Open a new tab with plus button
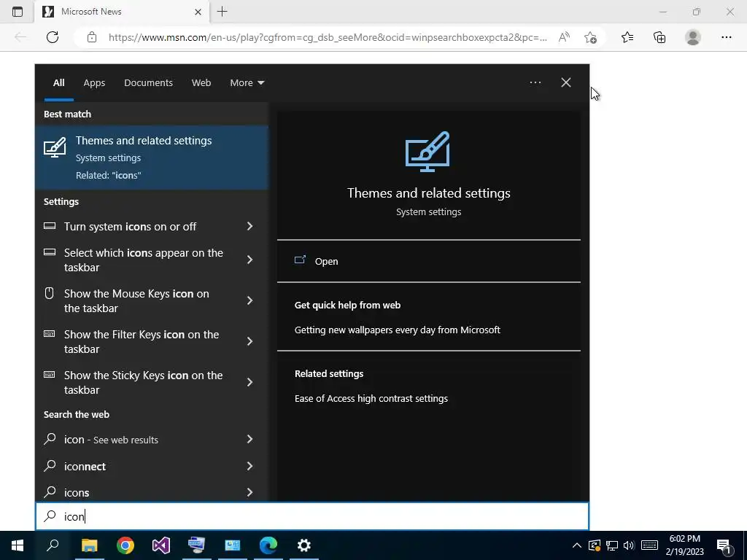 tap(222, 12)
